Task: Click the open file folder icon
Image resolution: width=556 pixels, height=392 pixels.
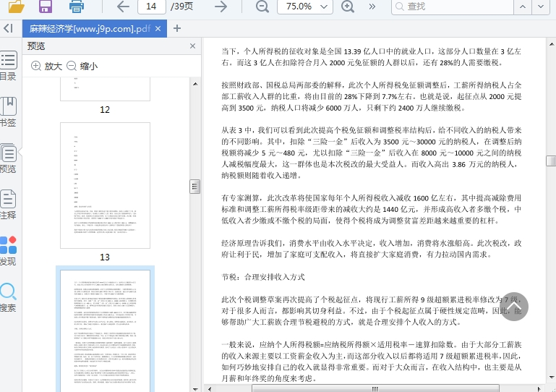Action: coord(15,7)
